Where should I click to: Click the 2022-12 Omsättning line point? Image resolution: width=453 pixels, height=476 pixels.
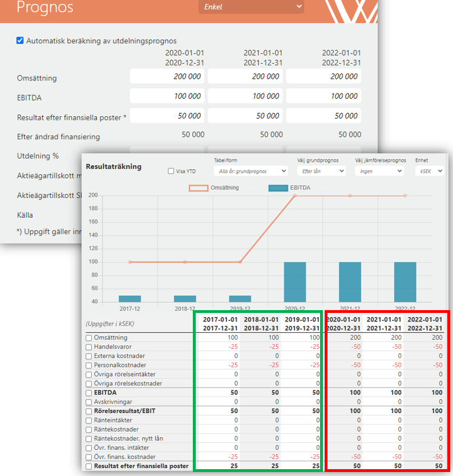tap(405, 196)
